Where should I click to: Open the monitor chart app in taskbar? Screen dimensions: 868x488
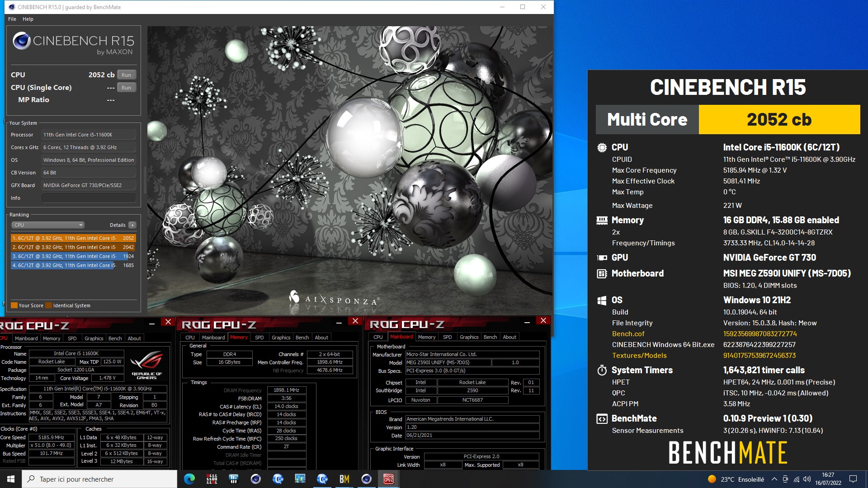300,479
